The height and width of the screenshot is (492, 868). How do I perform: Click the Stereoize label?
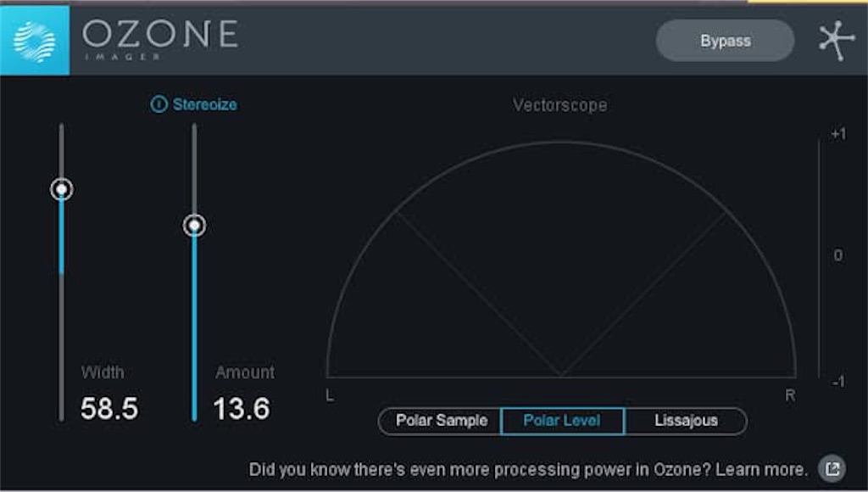tap(205, 104)
